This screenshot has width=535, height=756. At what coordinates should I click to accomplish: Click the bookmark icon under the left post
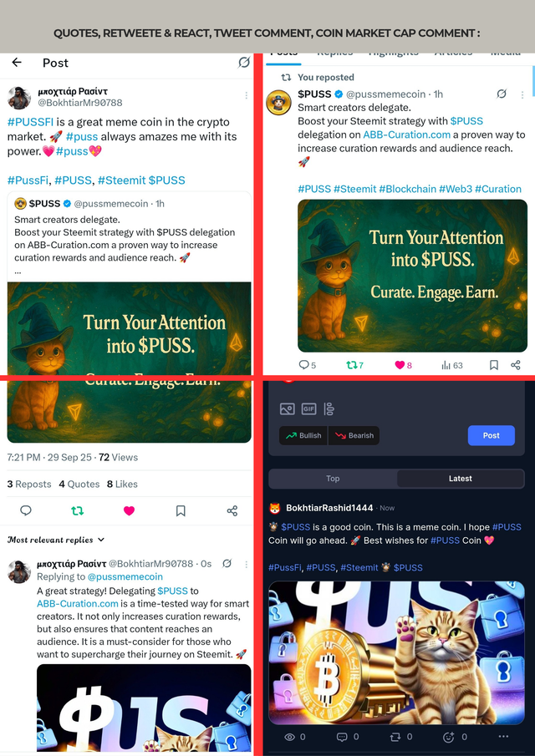[x=181, y=510]
